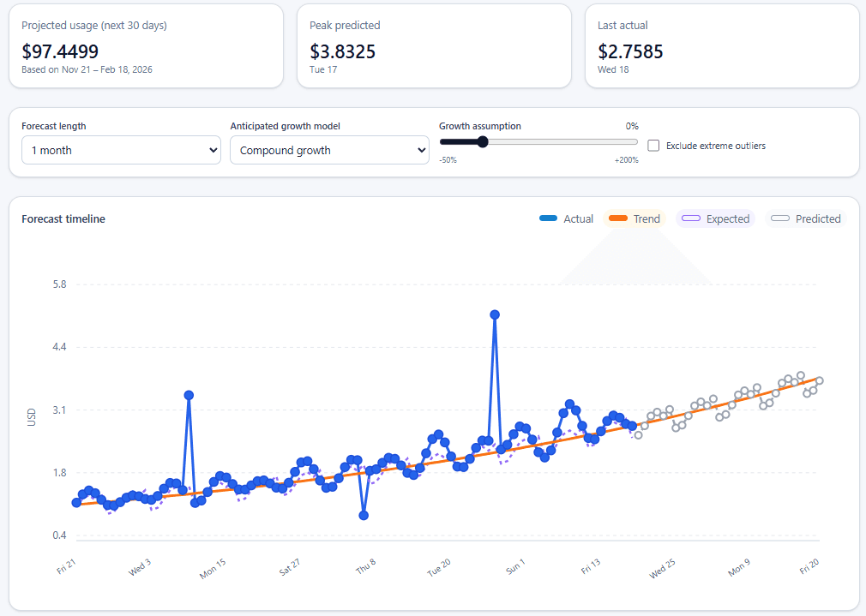Click the Last actual amount $2.7585
This screenshot has width=866, height=616.
point(631,52)
